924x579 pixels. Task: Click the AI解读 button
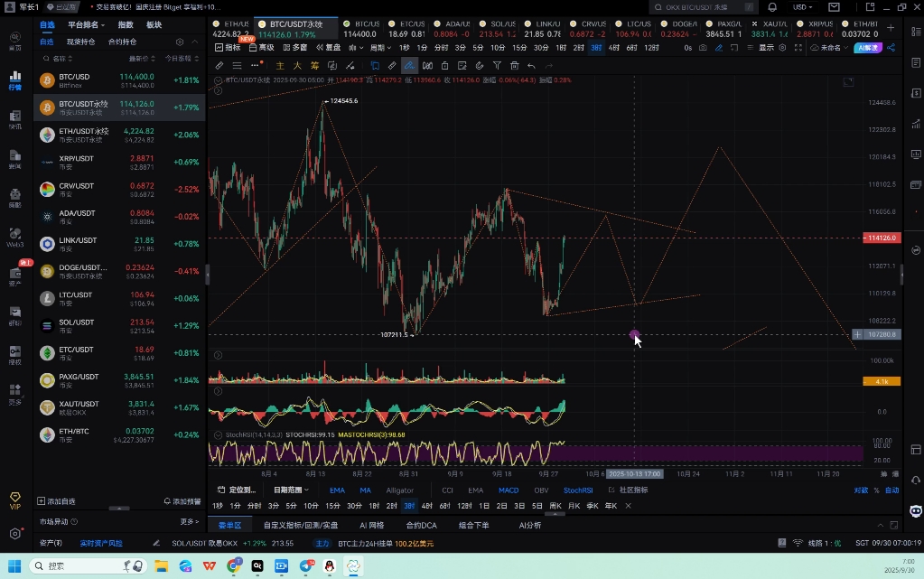point(868,48)
